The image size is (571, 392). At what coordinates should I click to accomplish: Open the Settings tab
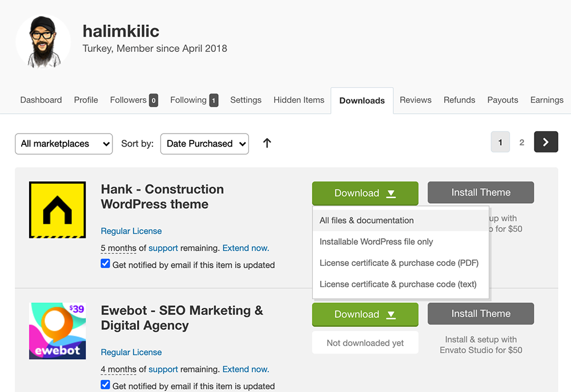pyautogui.click(x=246, y=100)
